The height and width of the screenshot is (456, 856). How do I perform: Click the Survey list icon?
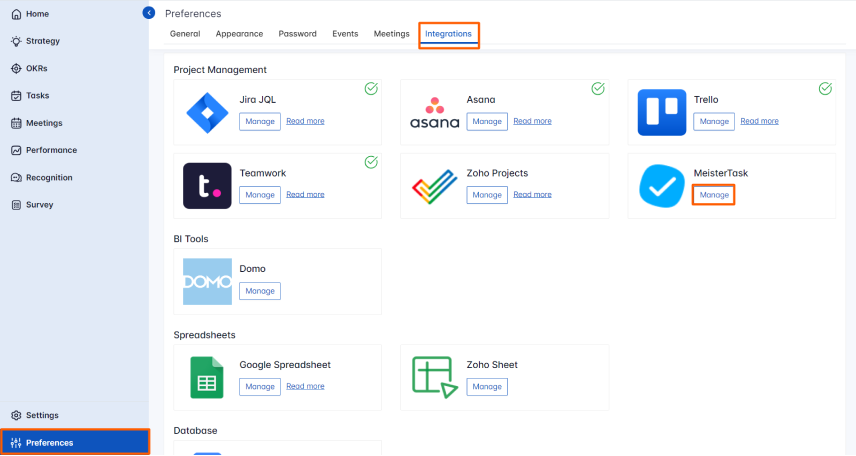tap(16, 205)
